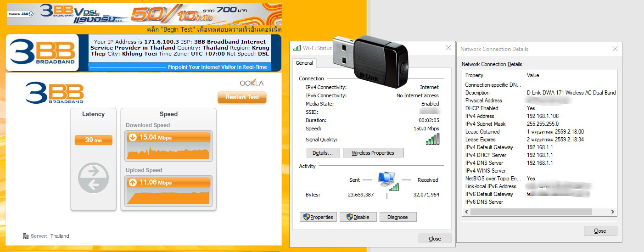Select the NetBIOS over Tcpip row

540,179
